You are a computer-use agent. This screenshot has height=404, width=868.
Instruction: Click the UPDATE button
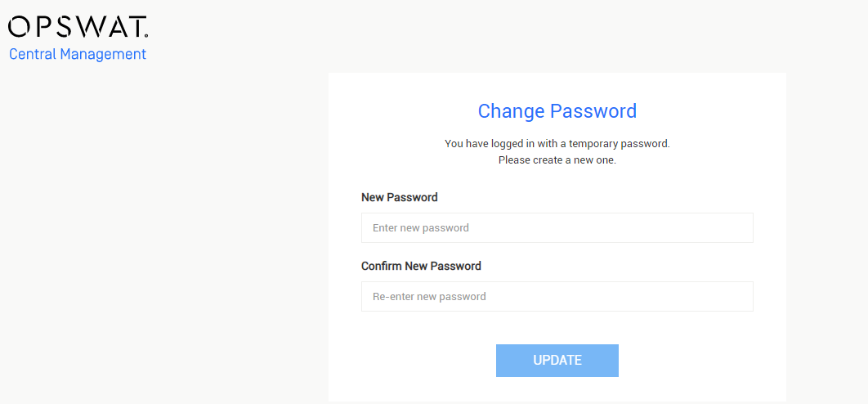click(x=557, y=361)
